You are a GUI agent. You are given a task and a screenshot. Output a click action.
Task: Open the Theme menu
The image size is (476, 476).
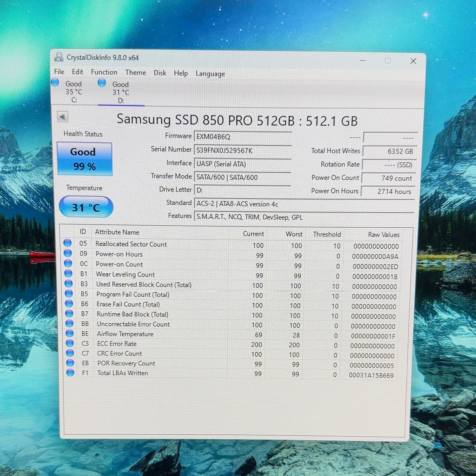tap(136, 73)
